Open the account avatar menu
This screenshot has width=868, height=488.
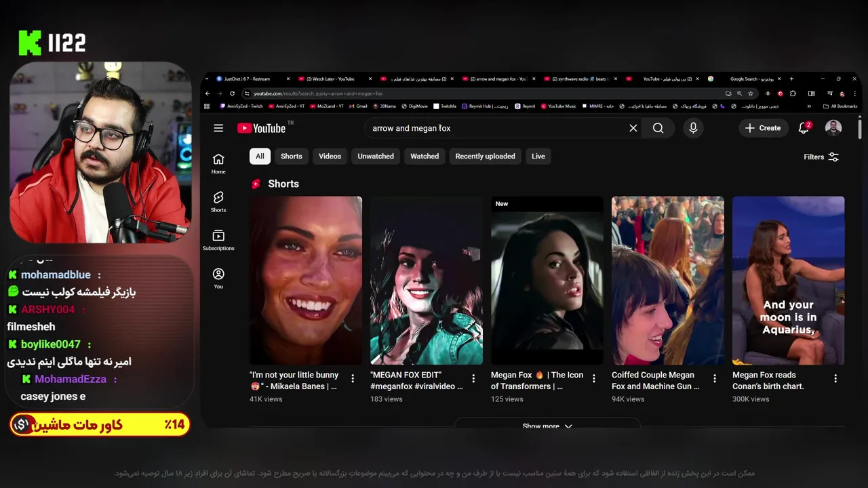[833, 128]
